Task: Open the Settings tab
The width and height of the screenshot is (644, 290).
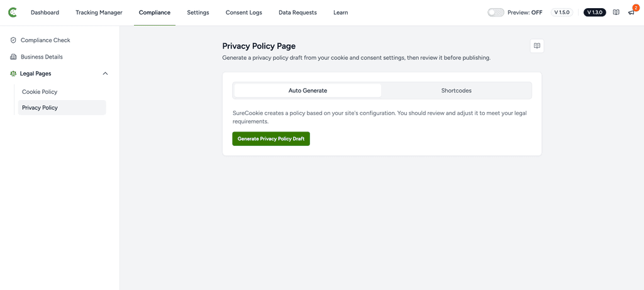Action: coord(198,13)
